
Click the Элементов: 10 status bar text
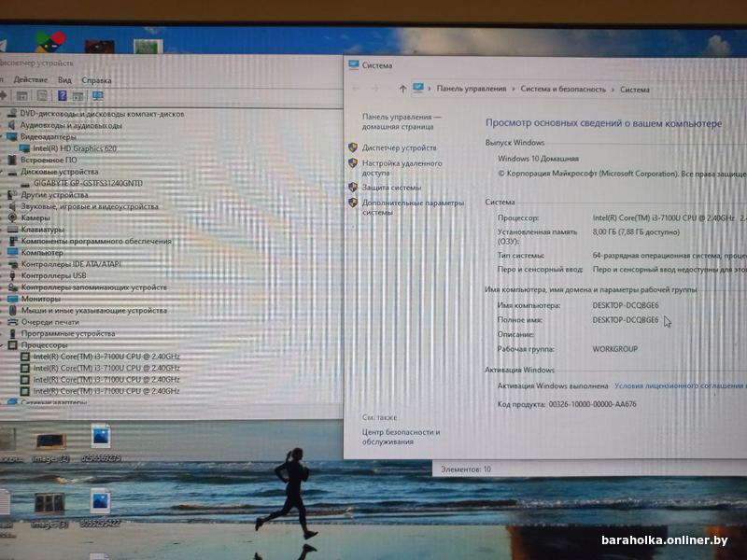coord(466,469)
